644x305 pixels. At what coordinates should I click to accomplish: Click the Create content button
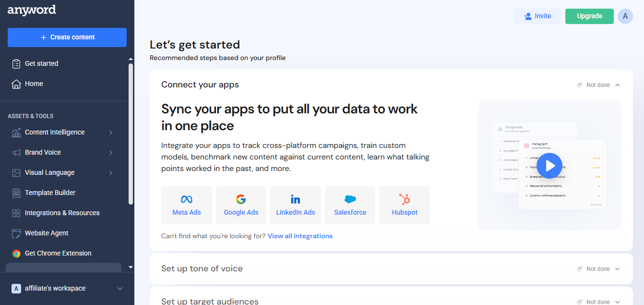point(67,37)
